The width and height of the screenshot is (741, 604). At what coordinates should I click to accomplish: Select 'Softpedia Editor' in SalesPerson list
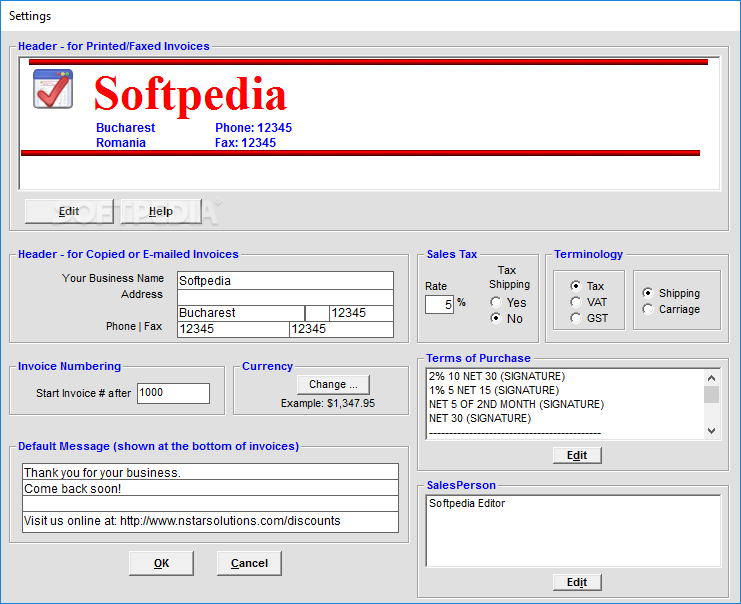click(467, 503)
